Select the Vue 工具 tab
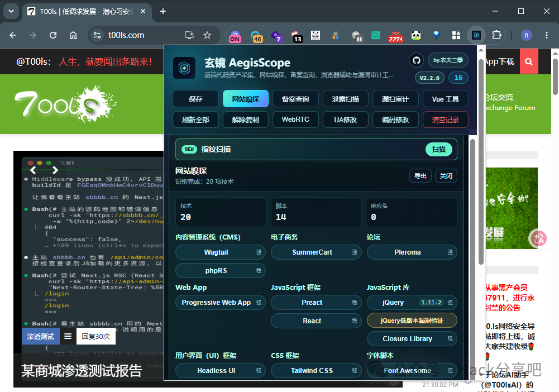 [445, 99]
